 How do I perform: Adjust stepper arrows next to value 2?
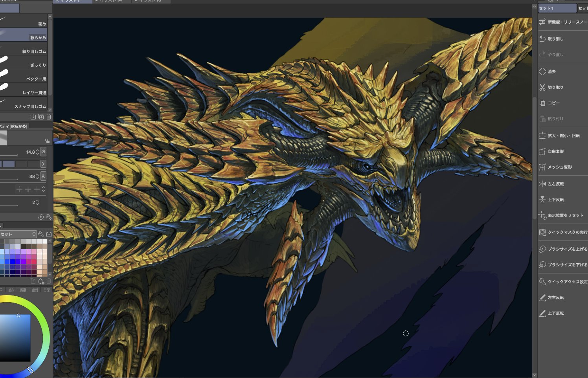(x=37, y=202)
